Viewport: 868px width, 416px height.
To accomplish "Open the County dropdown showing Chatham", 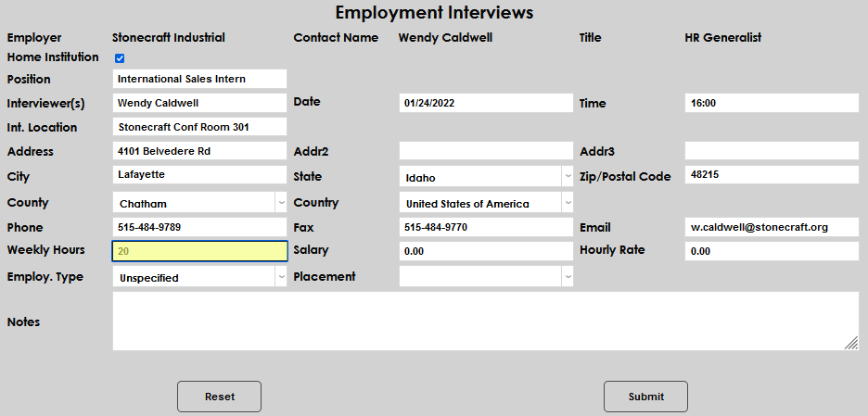I will pyautogui.click(x=199, y=203).
